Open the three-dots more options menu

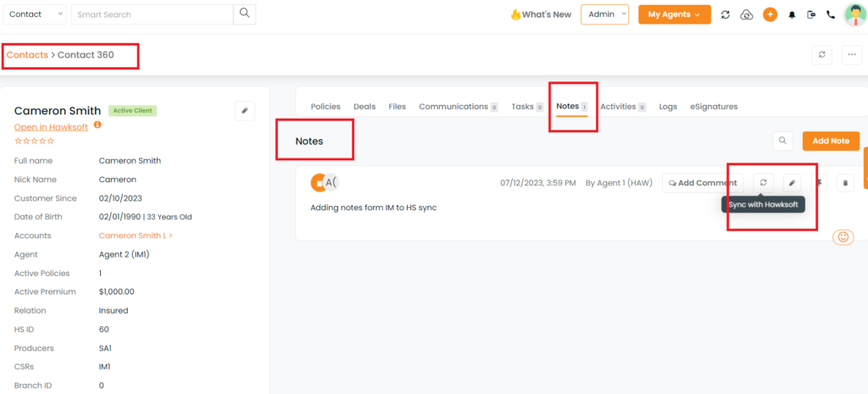(x=852, y=55)
